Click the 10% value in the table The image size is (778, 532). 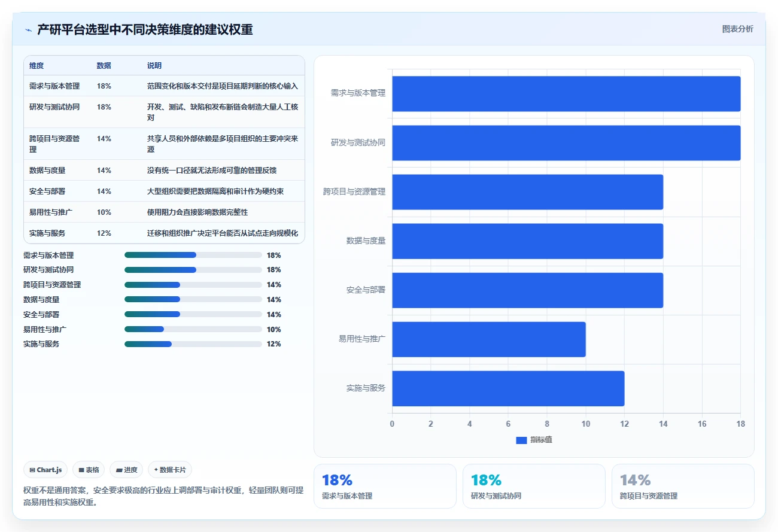[x=104, y=212]
